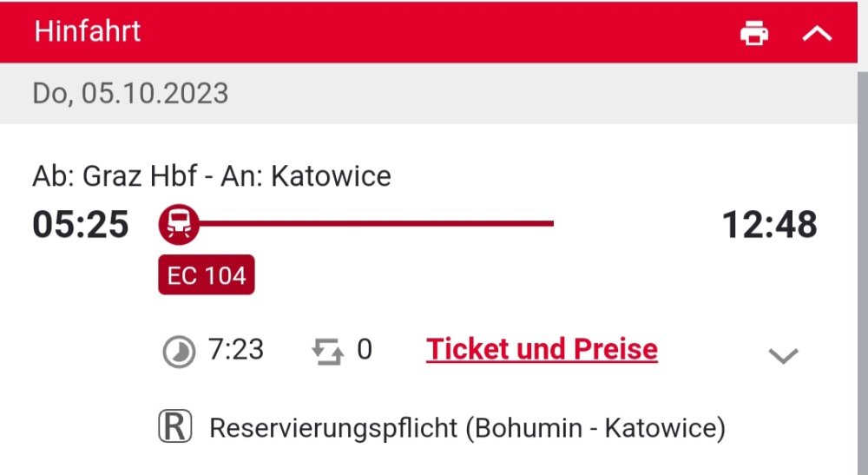Select the EC 104 train badge
The width and height of the screenshot is (868, 475).
click(207, 275)
